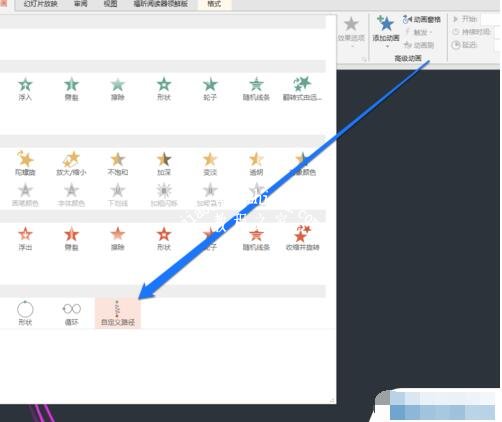This screenshot has width=502, height=422.
Task: Click the gallery resize grip corner
Action: pyautogui.click(x=332, y=400)
